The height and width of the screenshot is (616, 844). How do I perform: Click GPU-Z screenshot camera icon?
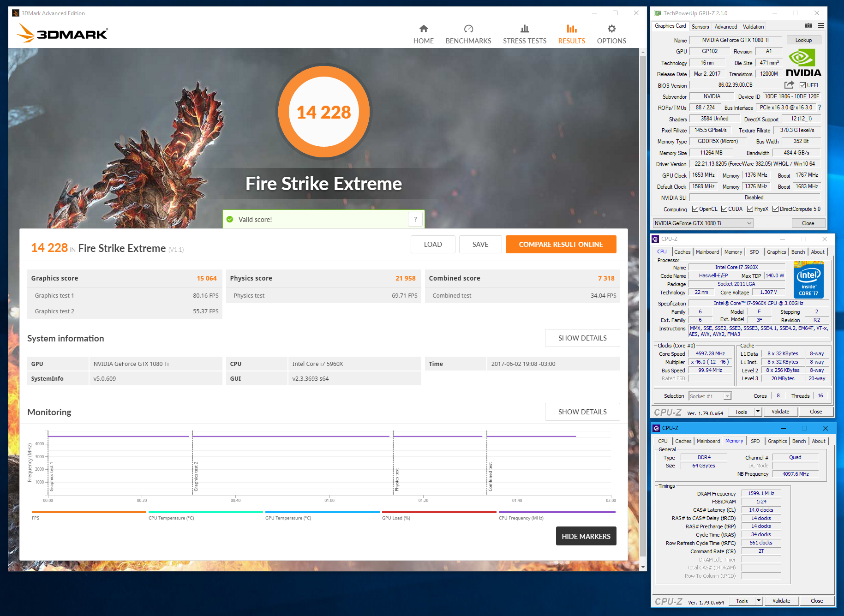click(808, 26)
